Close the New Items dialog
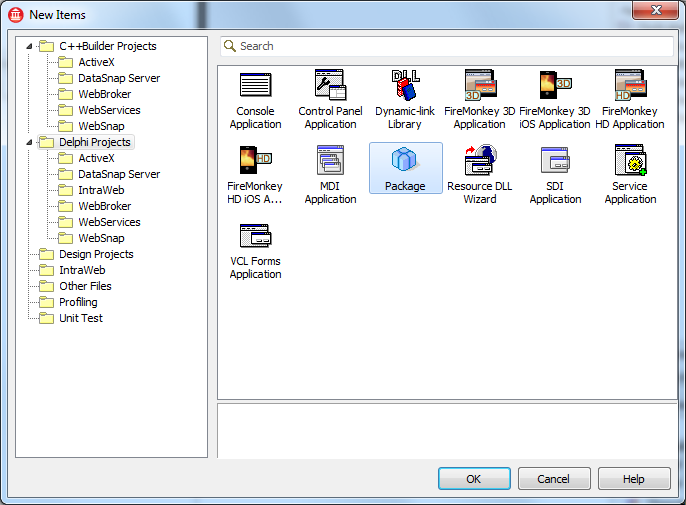The image size is (686, 505). [655, 11]
